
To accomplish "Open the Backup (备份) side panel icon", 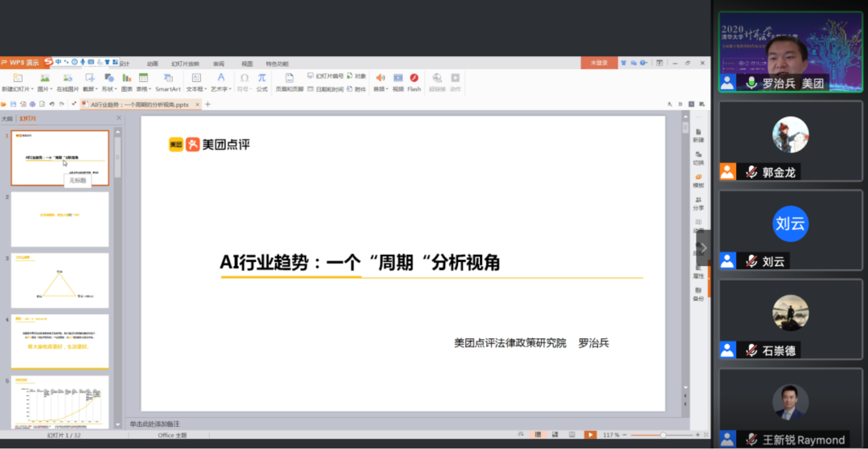I will coord(698,294).
